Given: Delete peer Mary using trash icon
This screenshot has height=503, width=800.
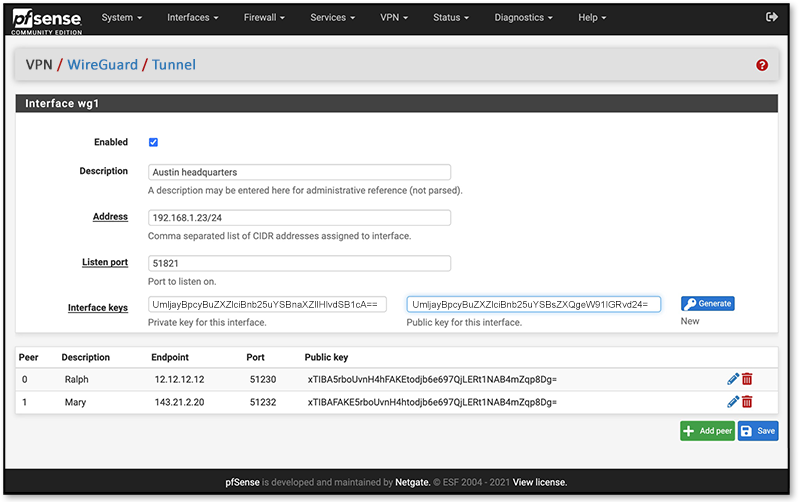Looking at the screenshot, I should tap(747, 402).
